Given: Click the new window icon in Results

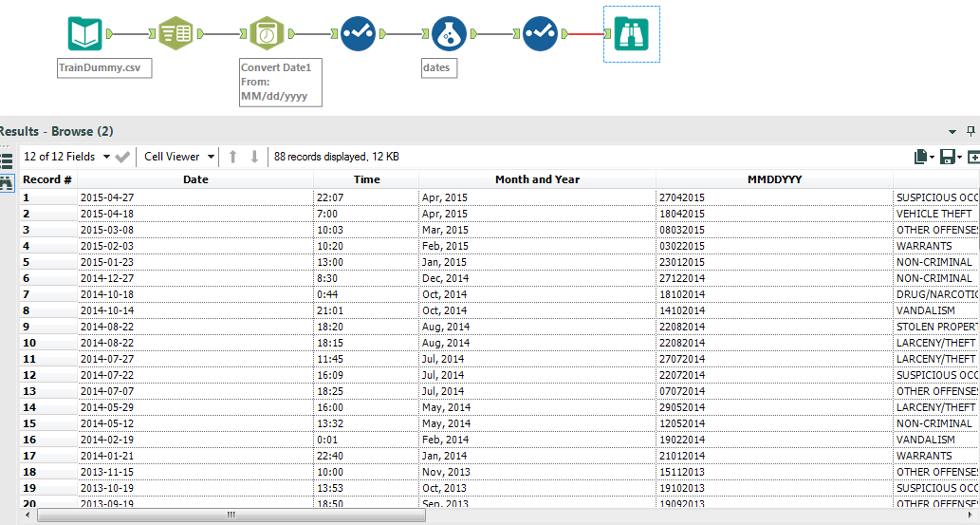Looking at the screenshot, I should click(973, 157).
